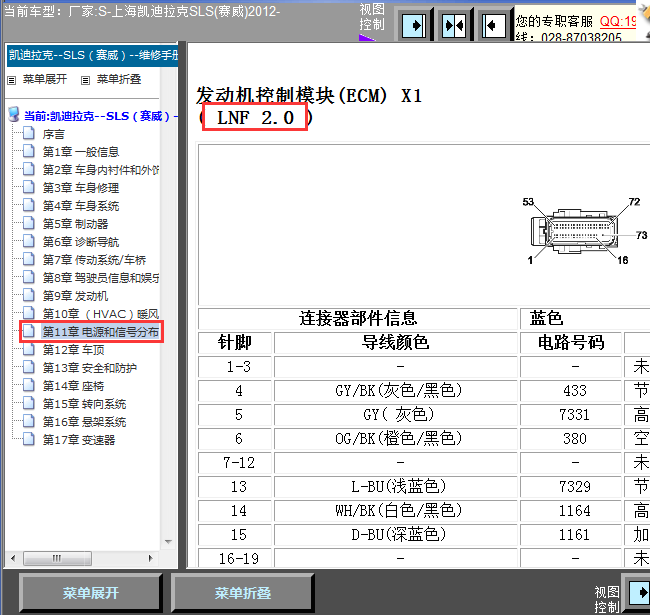
Task: Click the ECM X1 connector diagram image
Action: click(584, 231)
